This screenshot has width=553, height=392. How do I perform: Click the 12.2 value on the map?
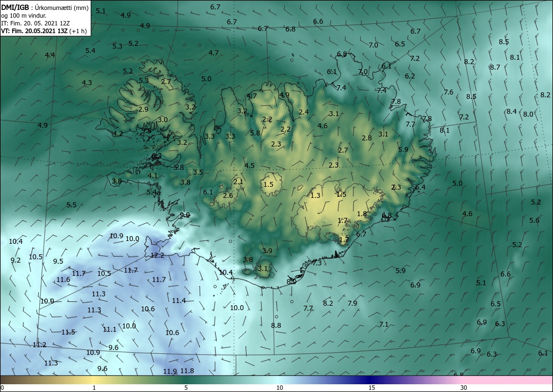pos(157,255)
